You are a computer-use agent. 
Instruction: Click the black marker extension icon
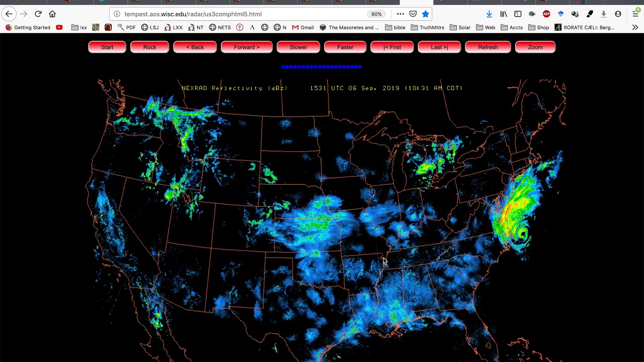[590, 14]
